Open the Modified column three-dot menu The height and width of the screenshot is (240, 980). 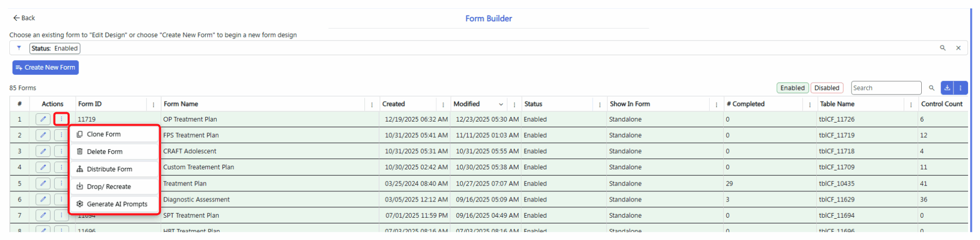[x=514, y=104]
